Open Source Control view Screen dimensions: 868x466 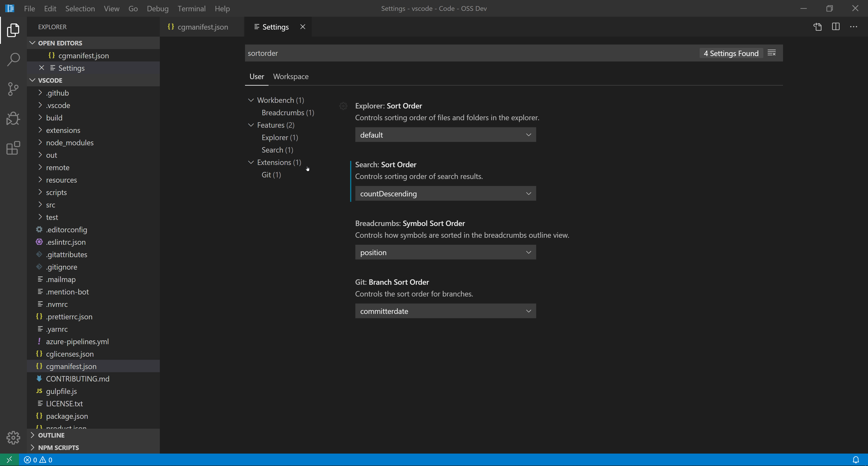(x=13, y=89)
